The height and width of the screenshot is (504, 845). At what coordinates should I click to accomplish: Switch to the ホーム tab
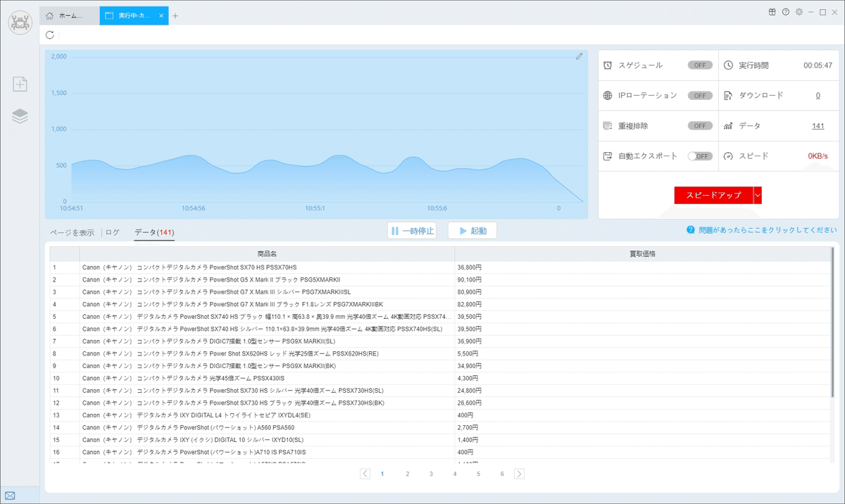pos(69,15)
